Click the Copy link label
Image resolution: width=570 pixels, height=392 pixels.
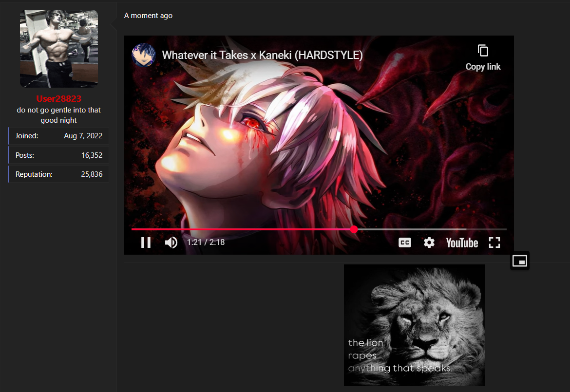coord(483,67)
